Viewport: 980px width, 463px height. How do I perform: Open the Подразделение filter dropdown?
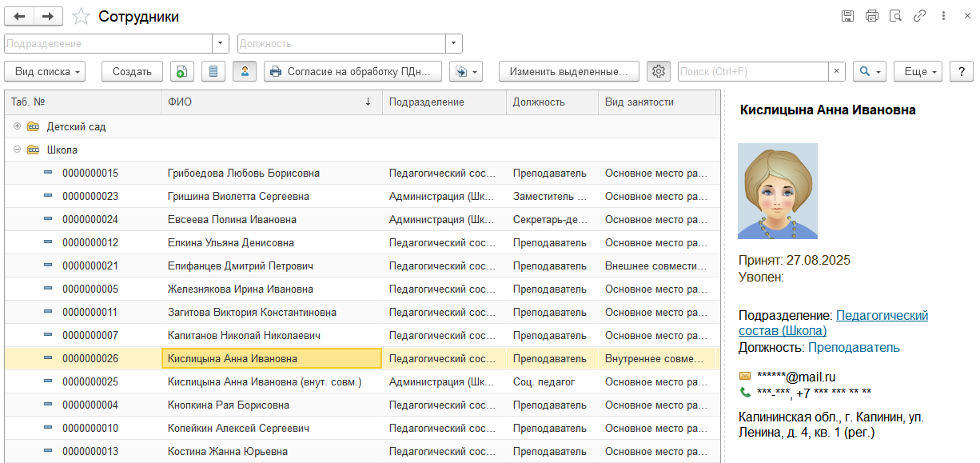pyautogui.click(x=221, y=44)
